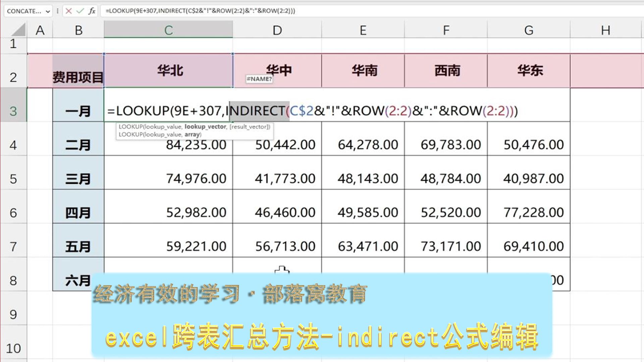Select row header 5

(x=13, y=178)
